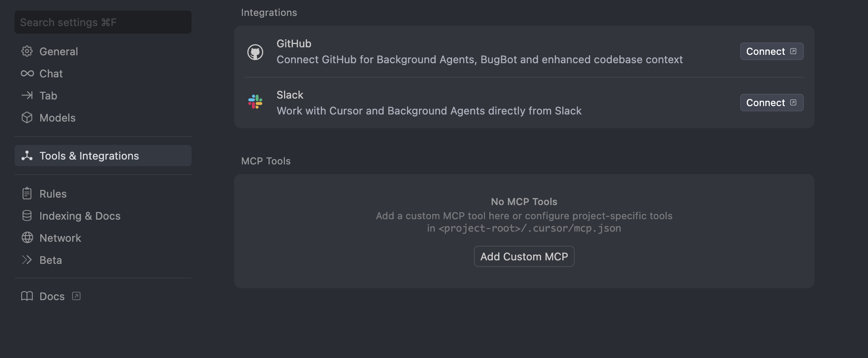Open the Rules settings section
Image resolution: width=868 pixels, height=358 pixels.
click(53, 193)
